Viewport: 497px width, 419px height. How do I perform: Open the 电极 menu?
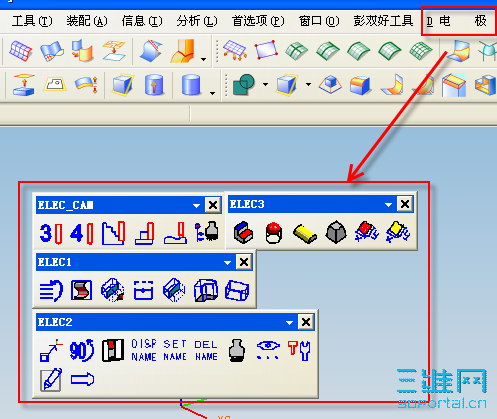coord(457,21)
